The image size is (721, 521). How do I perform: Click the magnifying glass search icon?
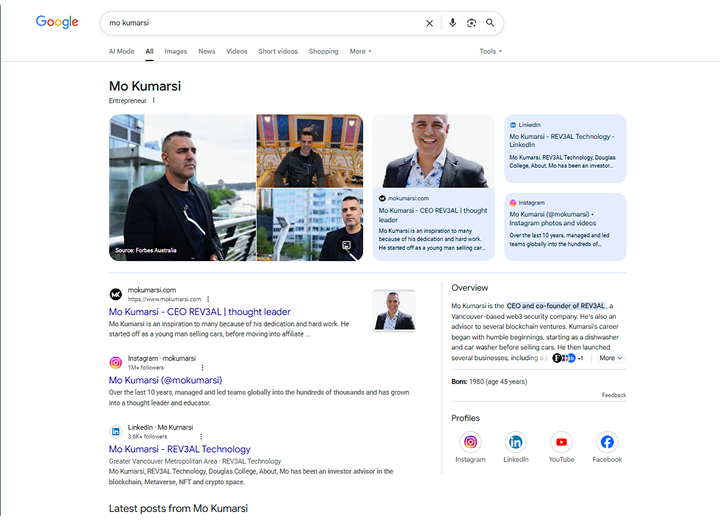pos(490,23)
